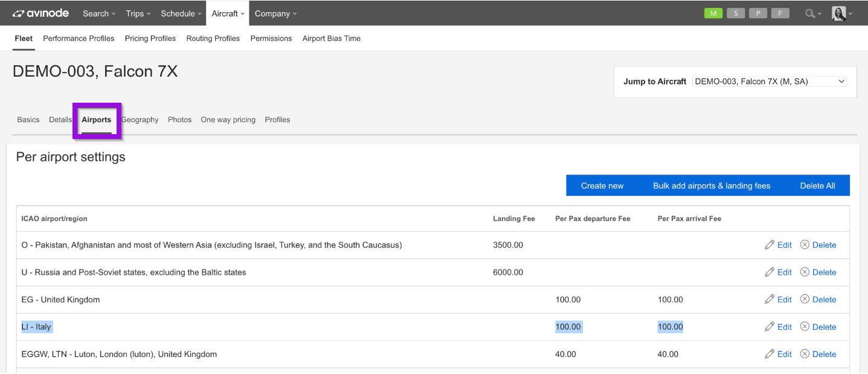
Task: Click the Avinode logo
Action: tap(40, 13)
